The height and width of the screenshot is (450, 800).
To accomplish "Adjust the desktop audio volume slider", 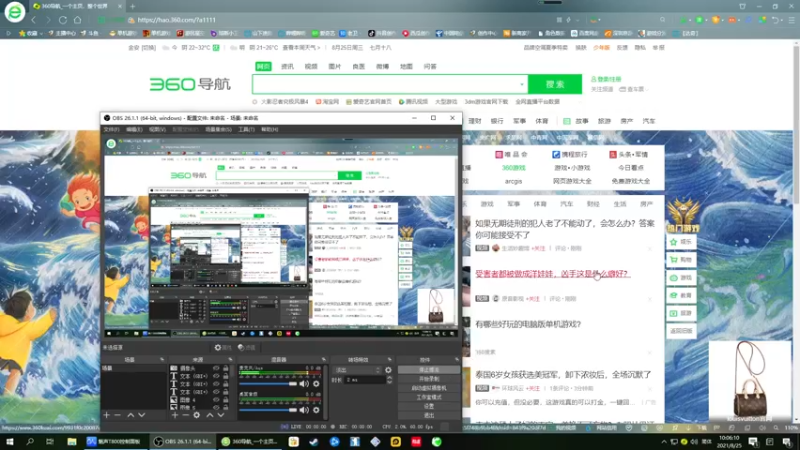I will 268,410.
